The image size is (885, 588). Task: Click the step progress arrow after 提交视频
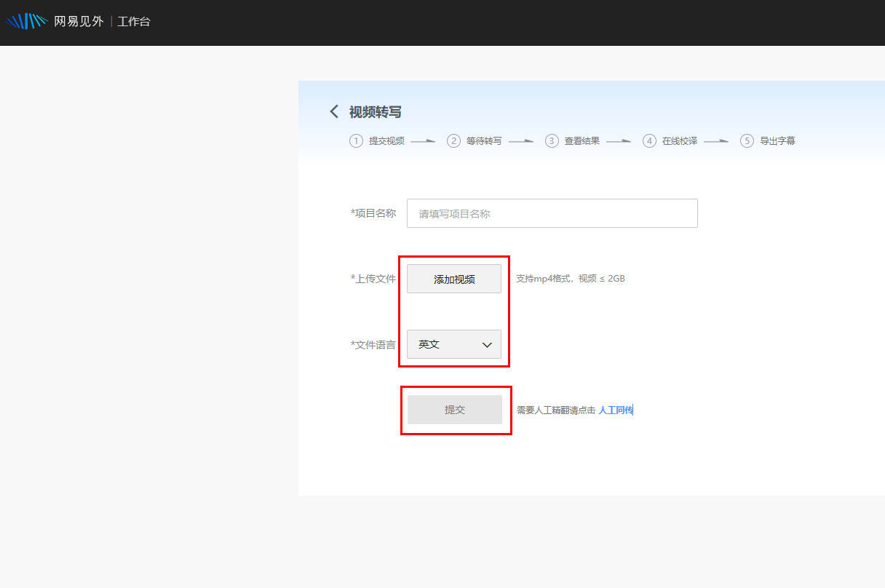coord(423,140)
